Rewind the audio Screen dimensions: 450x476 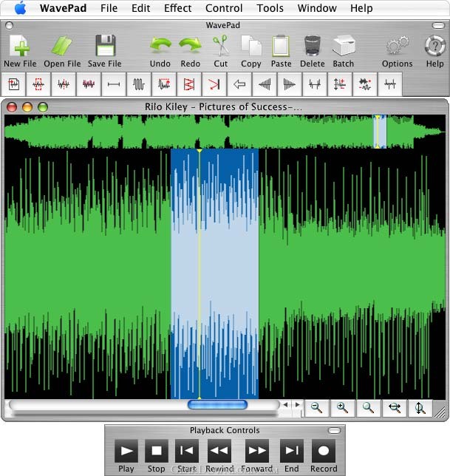coord(219,451)
